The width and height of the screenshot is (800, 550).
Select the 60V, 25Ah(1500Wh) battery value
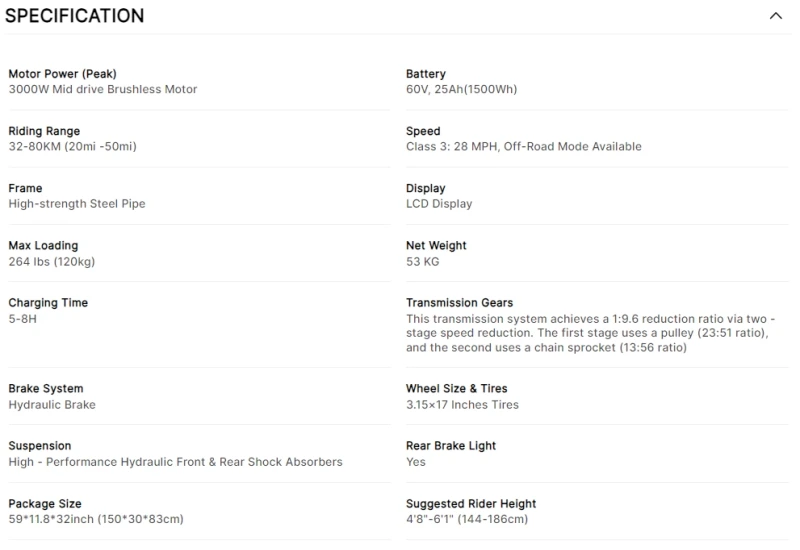point(461,89)
